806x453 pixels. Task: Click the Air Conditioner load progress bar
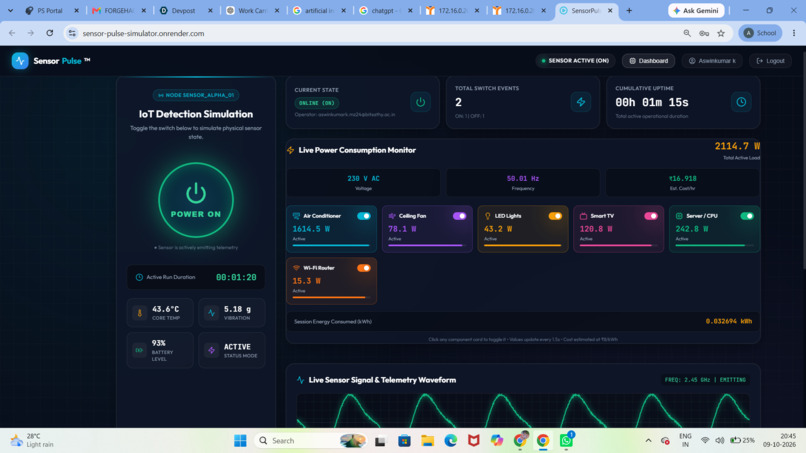331,245
